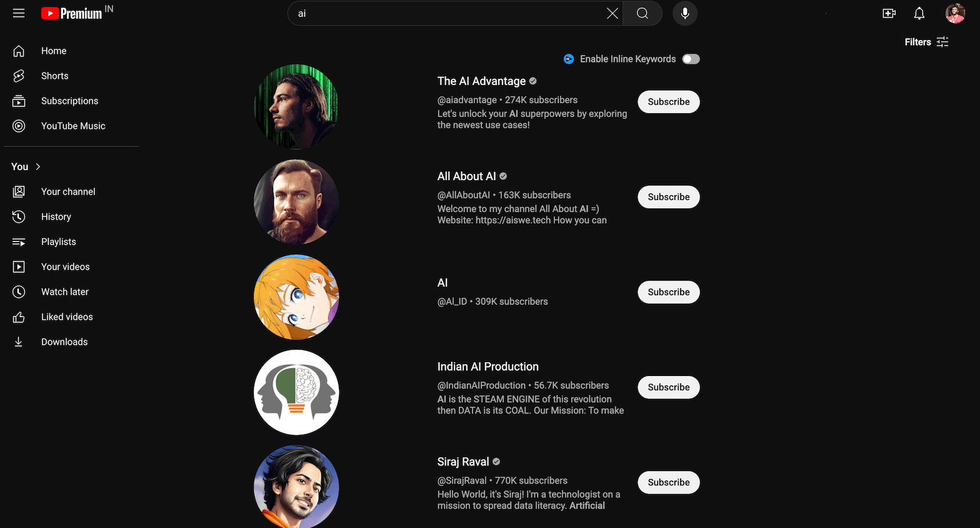Click the YouTube Premium logo

(72, 13)
